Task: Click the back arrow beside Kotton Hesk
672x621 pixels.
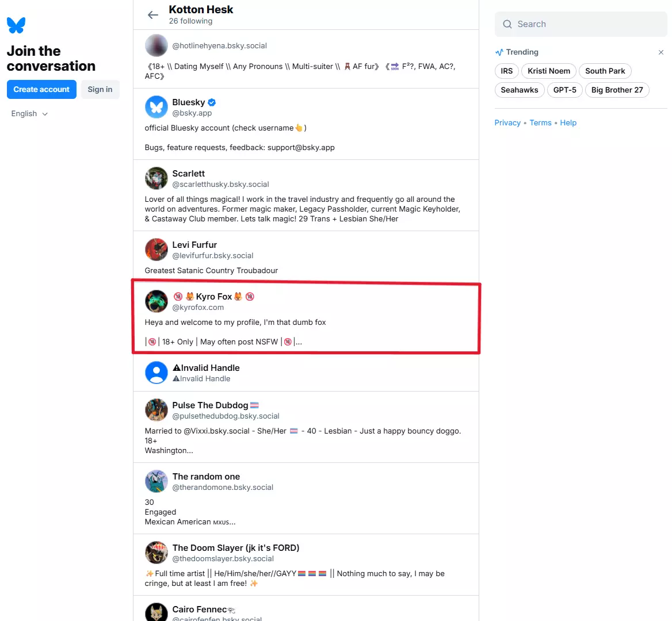Action: [x=152, y=15]
